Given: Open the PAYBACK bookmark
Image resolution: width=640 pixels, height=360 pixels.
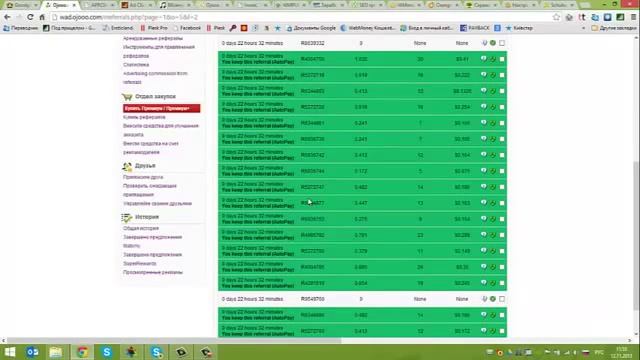Looking at the screenshot, I should click(474, 28).
